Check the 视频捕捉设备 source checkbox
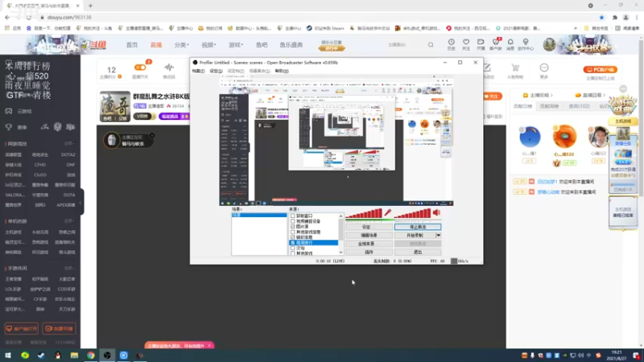644x362 pixels. 293,221
